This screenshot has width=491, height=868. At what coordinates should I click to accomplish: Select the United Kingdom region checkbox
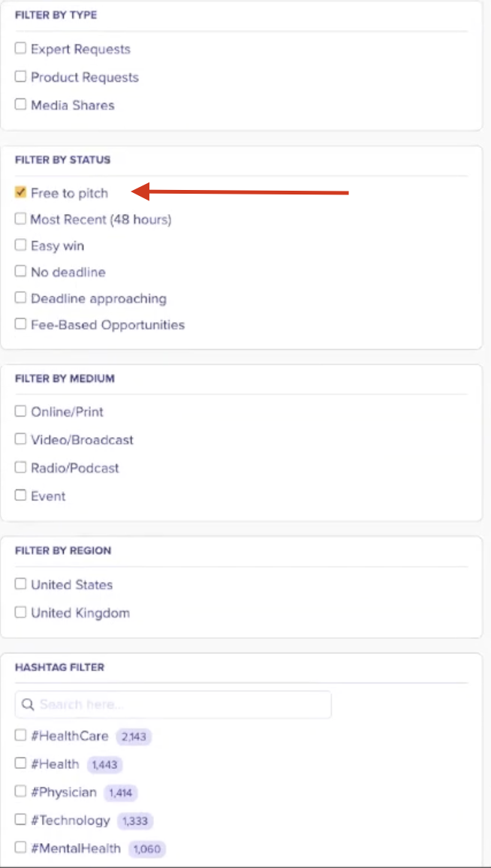point(20,612)
